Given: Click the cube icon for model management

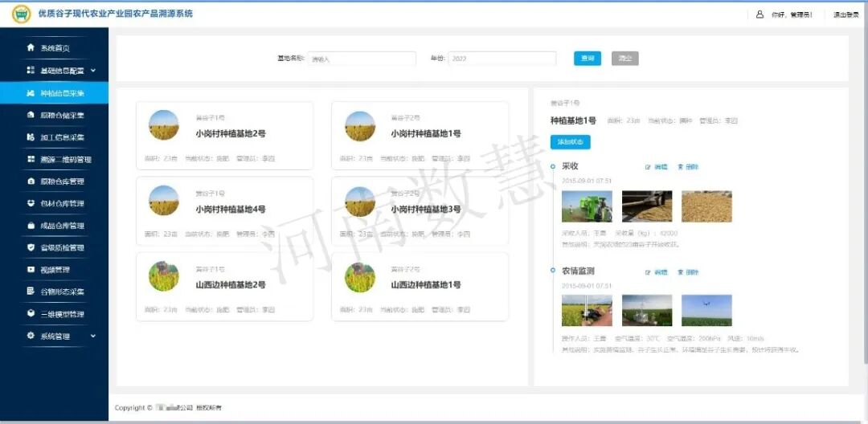Looking at the screenshot, I should click(31, 313).
